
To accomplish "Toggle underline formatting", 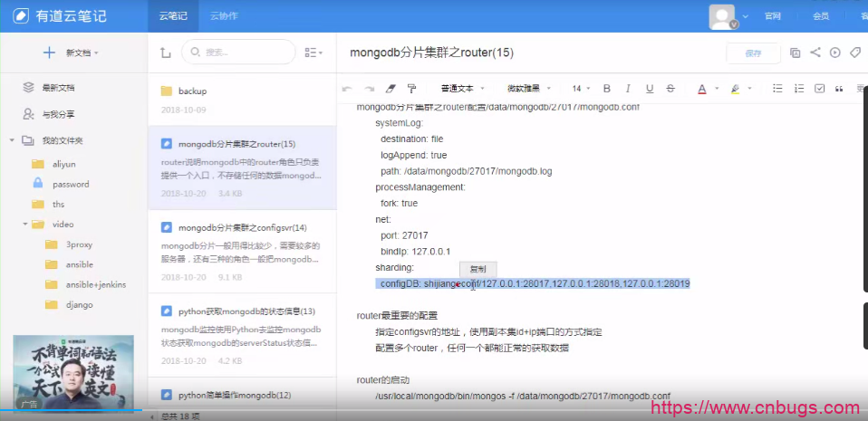I will (x=649, y=89).
